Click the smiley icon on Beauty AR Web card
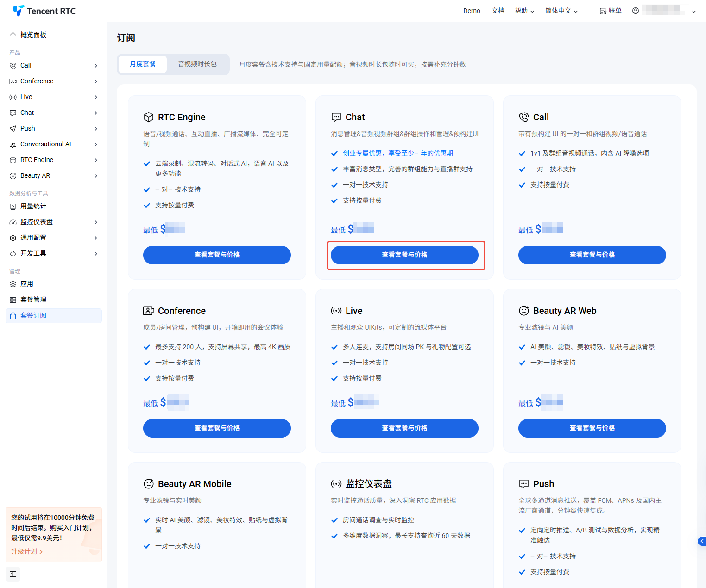The height and width of the screenshot is (588, 706). [524, 311]
